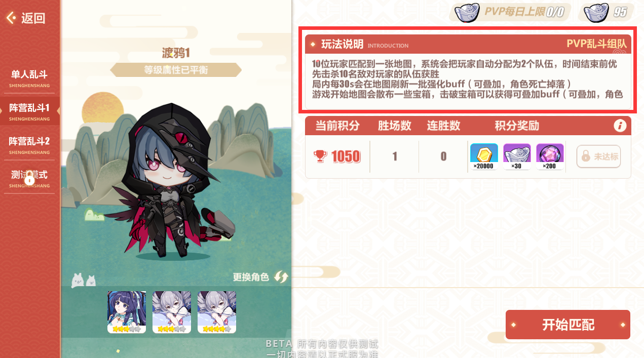Click the swap character arrows icon
This screenshot has height=358, width=644.
[281, 277]
